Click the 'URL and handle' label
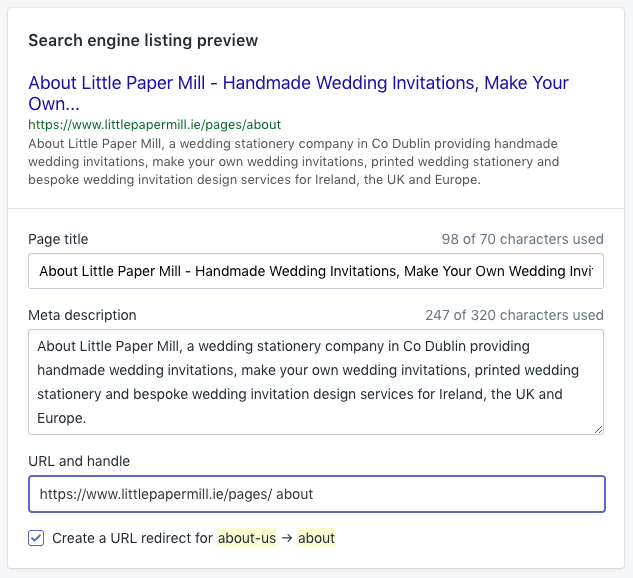Viewport: 633px width, 578px height. 79,461
